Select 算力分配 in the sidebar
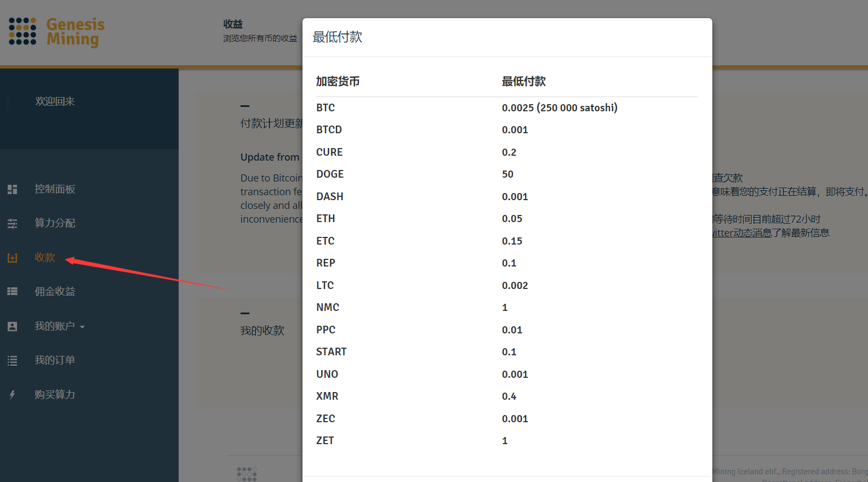The image size is (868, 482). [55, 223]
